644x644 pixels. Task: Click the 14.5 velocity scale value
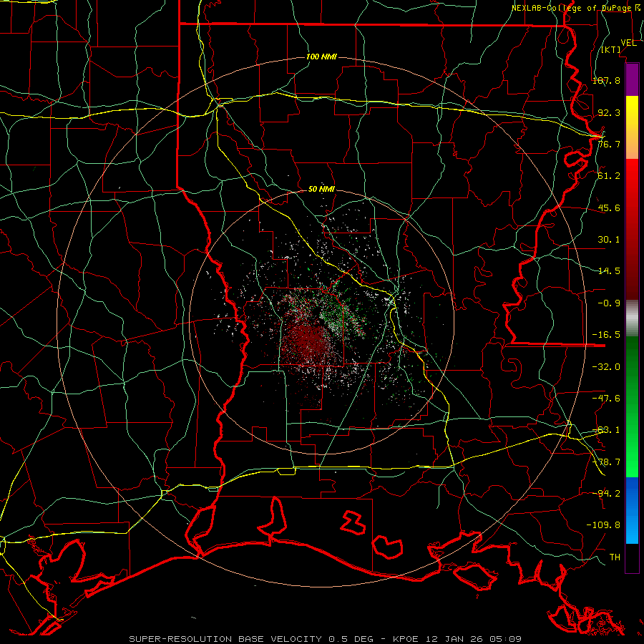(609, 271)
